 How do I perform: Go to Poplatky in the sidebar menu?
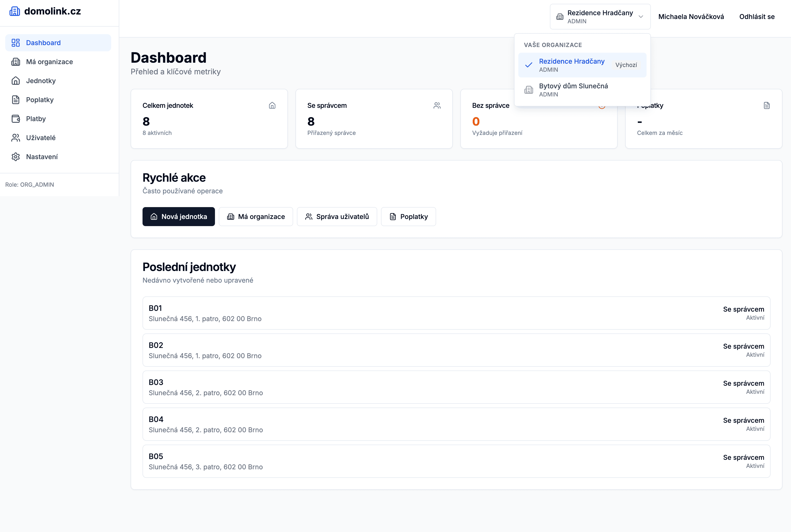[40, 100]
